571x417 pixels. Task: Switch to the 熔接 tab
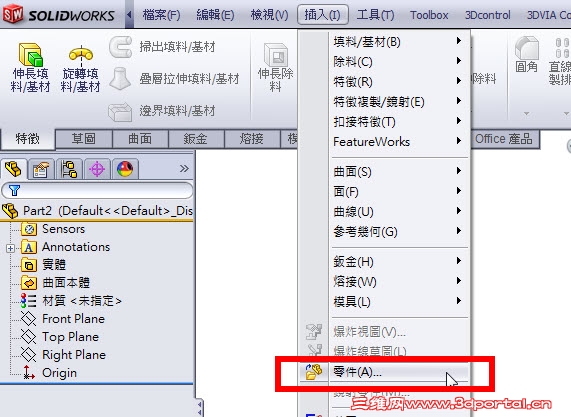[252, 139]
